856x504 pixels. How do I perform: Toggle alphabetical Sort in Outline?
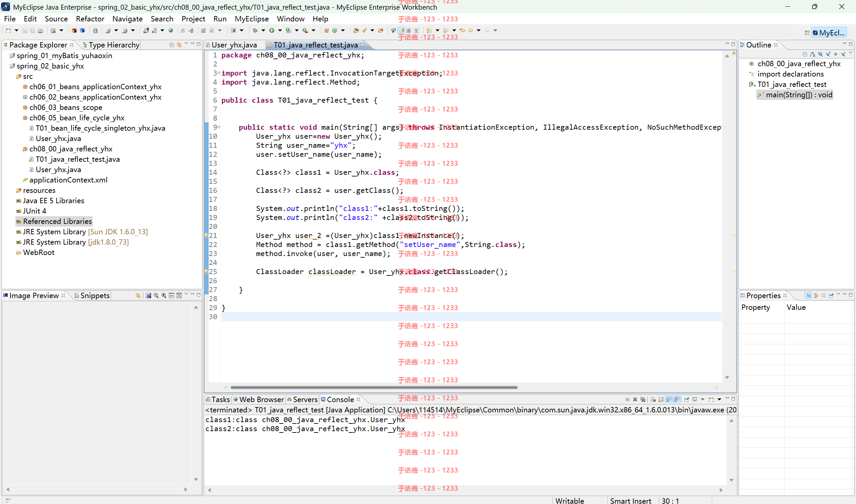point(813,54)
